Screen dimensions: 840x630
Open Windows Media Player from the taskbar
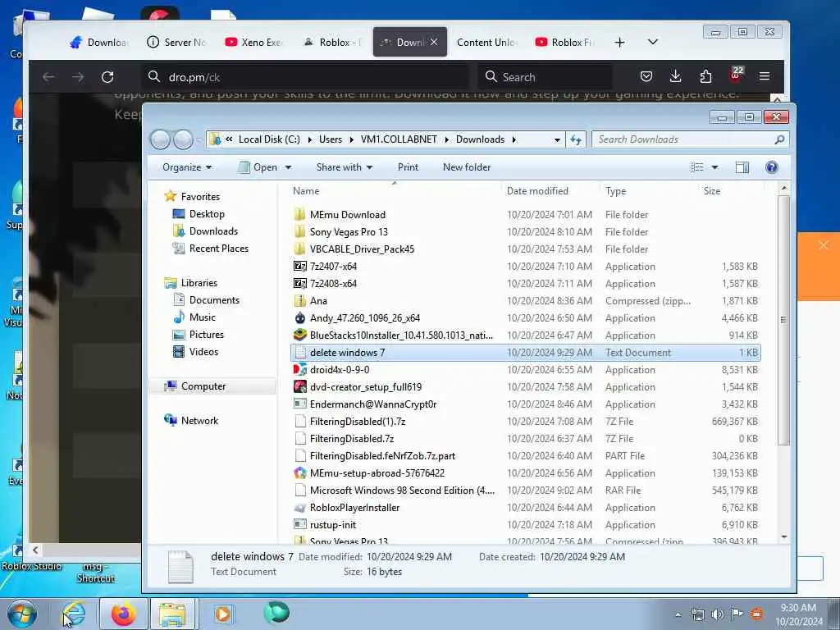(x=223, y=614)
